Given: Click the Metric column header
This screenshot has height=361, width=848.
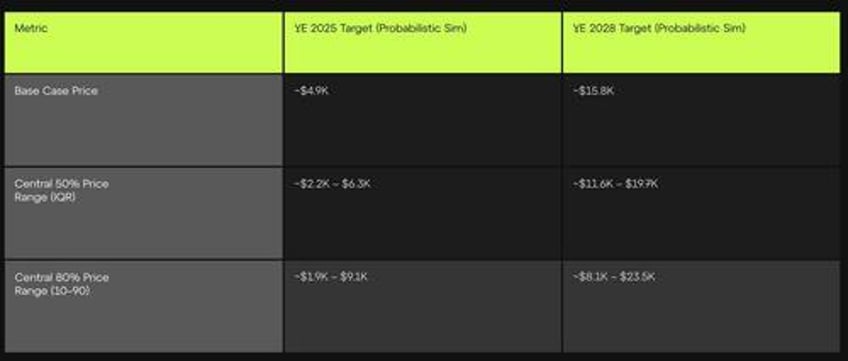Looking at the screenshot, I should [143, 42].
